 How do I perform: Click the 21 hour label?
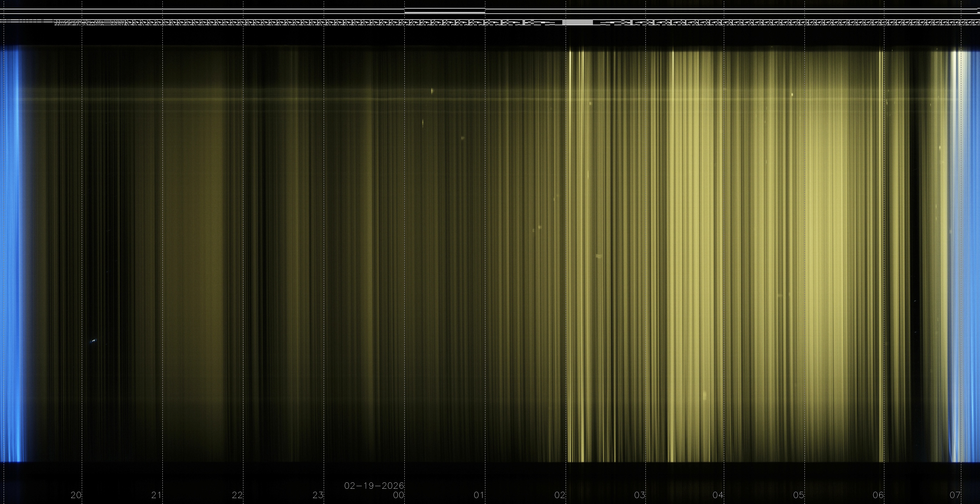(156, 495)
